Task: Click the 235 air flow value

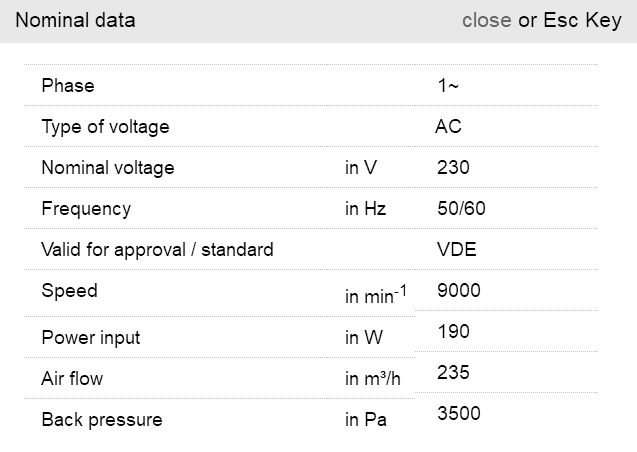Action: pos(453,373)
